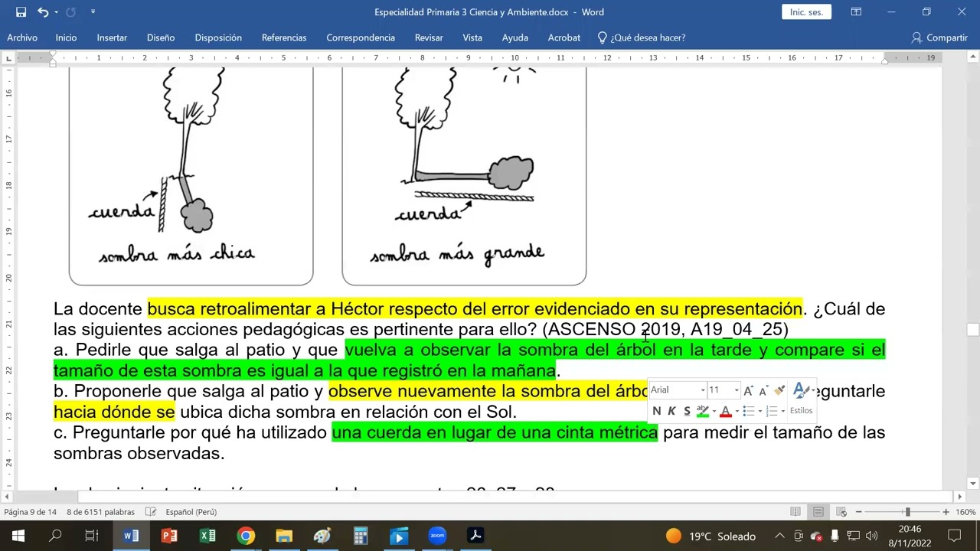Select the Format Painter brush icon
Viewport: 980px width, 551px height.
coord(779,390)
